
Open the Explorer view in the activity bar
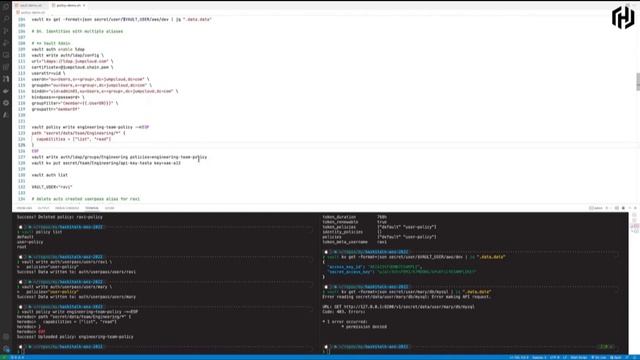click(6, 7)
